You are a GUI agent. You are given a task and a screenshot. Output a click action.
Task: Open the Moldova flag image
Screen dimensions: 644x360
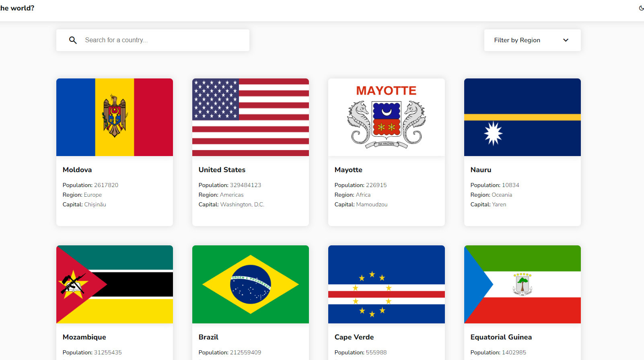[x=115, y=117]
